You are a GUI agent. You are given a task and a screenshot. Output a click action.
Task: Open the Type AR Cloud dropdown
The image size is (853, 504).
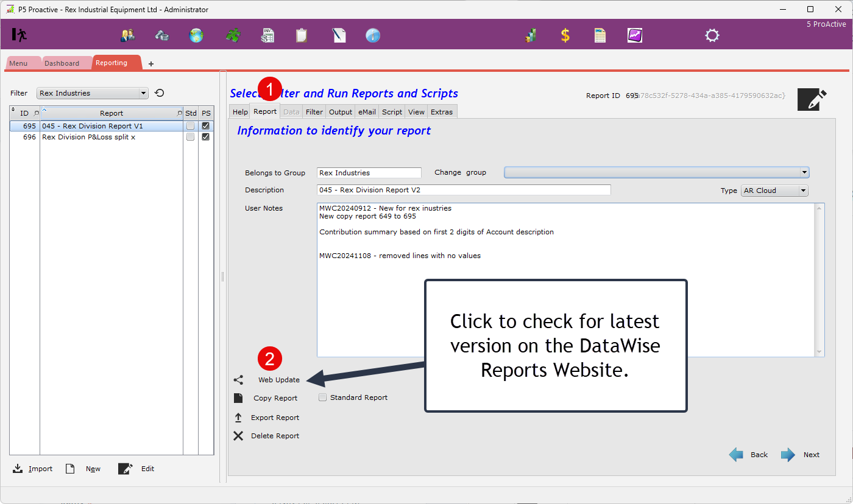(774, 191)
